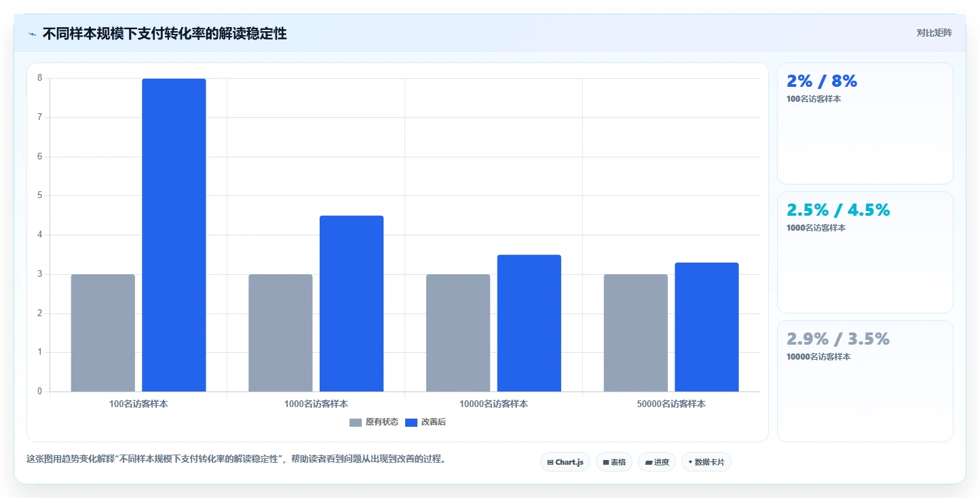
Task: Click the blue bar for 50000名访客样本
Action: 706,327
